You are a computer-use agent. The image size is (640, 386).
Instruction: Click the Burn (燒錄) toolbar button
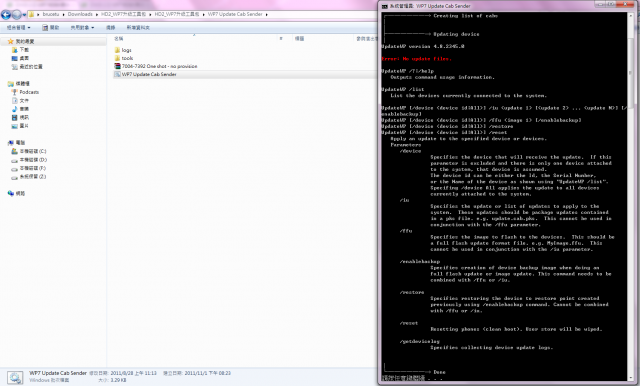111,27
